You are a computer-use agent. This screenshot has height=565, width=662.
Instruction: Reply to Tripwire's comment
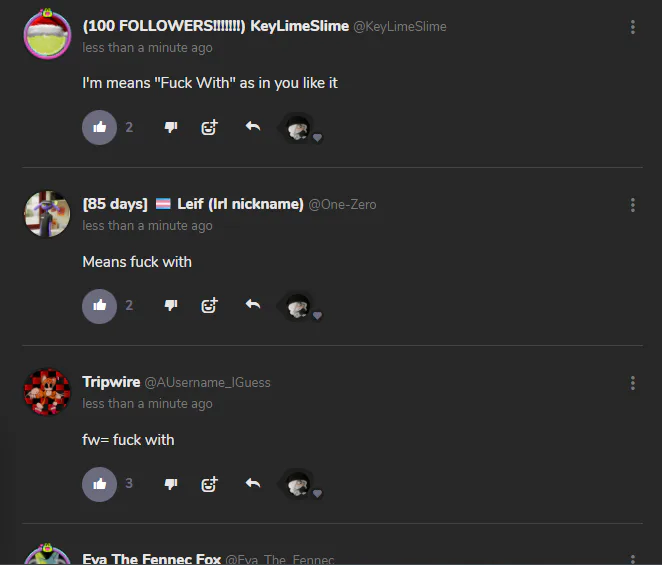click(x=253, y=483)
